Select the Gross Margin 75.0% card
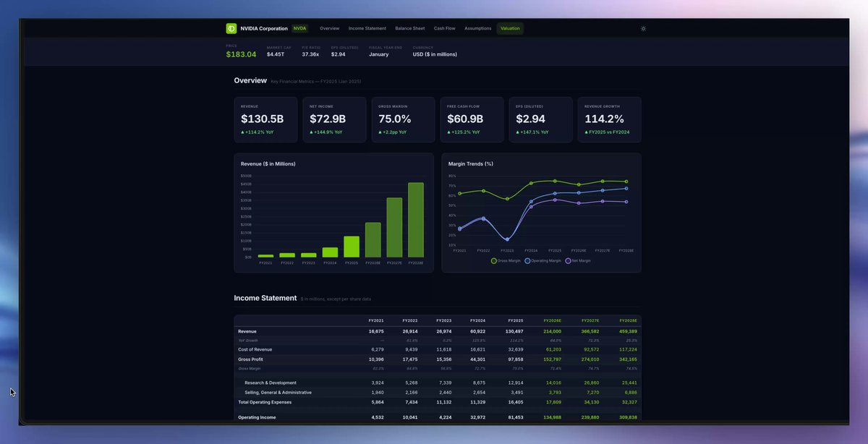This screenshot has width=868, height=444. click(403, 119)
